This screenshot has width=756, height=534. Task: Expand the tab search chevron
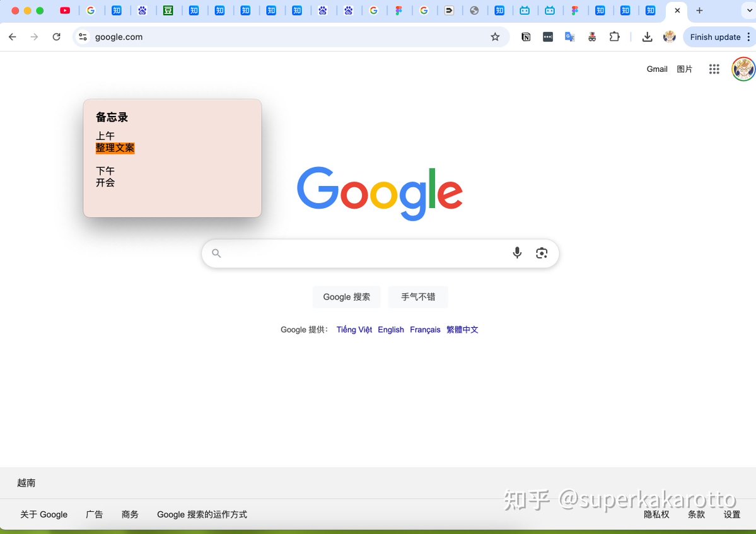750,11
